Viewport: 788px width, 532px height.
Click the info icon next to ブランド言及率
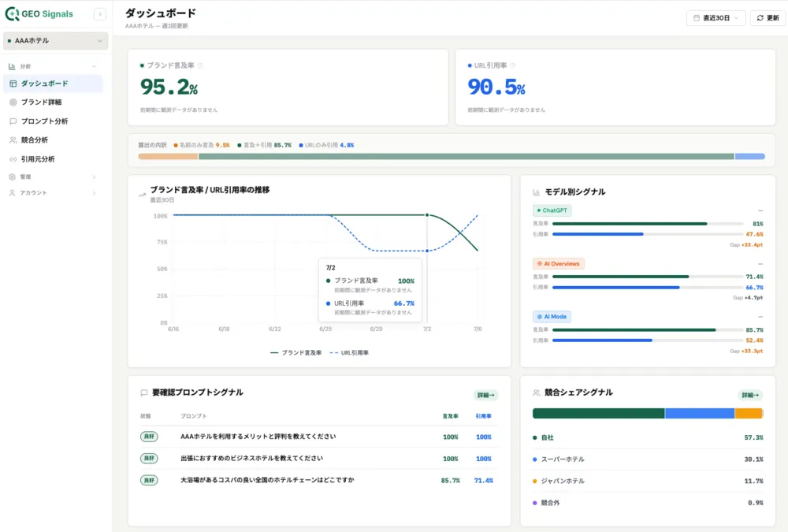click(200, 65)
